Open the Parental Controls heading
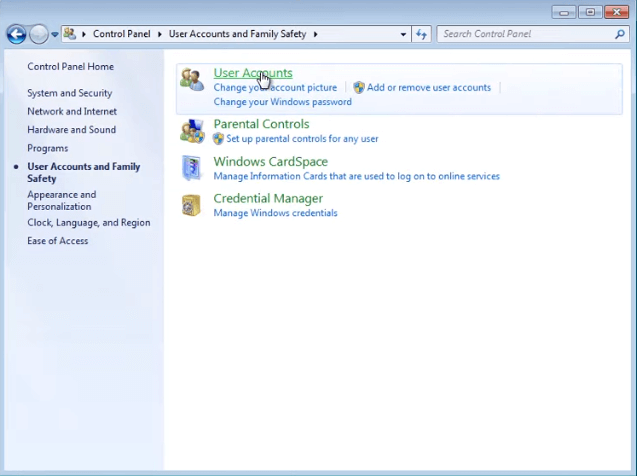Screen dimensions: 637x476 261,124
